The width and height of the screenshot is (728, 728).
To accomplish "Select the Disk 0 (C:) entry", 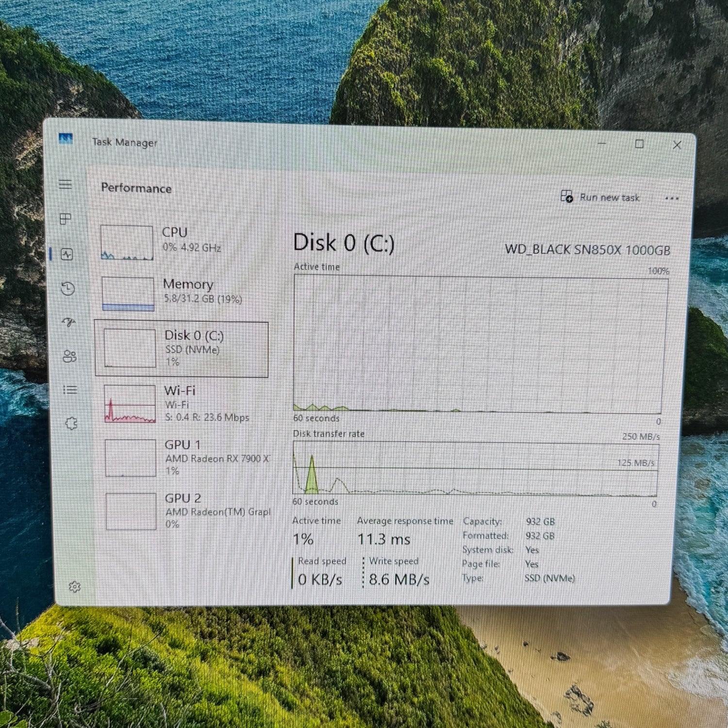I will point(182,348).
